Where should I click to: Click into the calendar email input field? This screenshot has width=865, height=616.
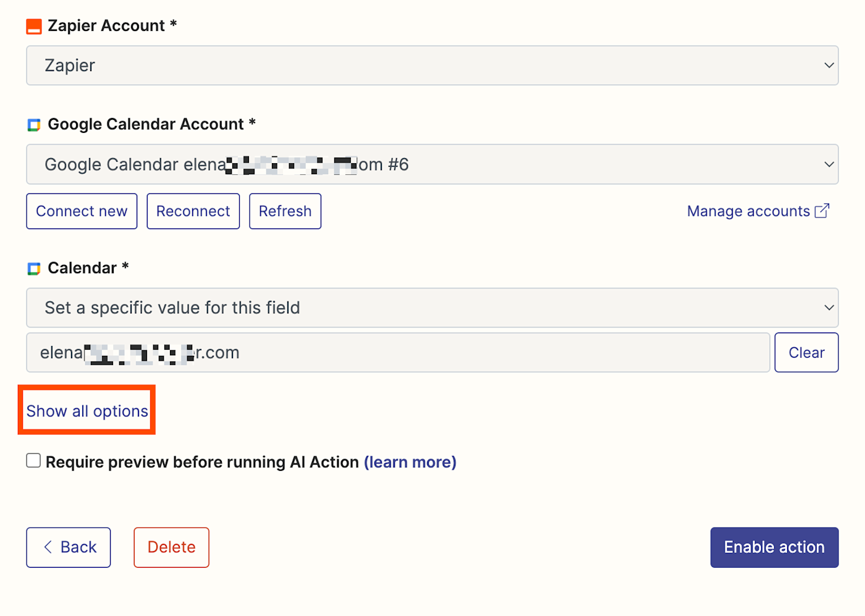398,353
